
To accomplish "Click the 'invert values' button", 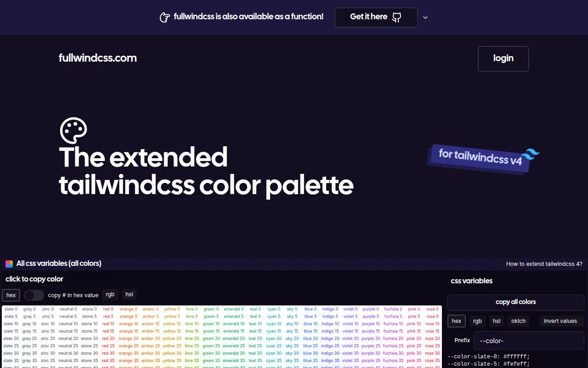I will [560, 321].
